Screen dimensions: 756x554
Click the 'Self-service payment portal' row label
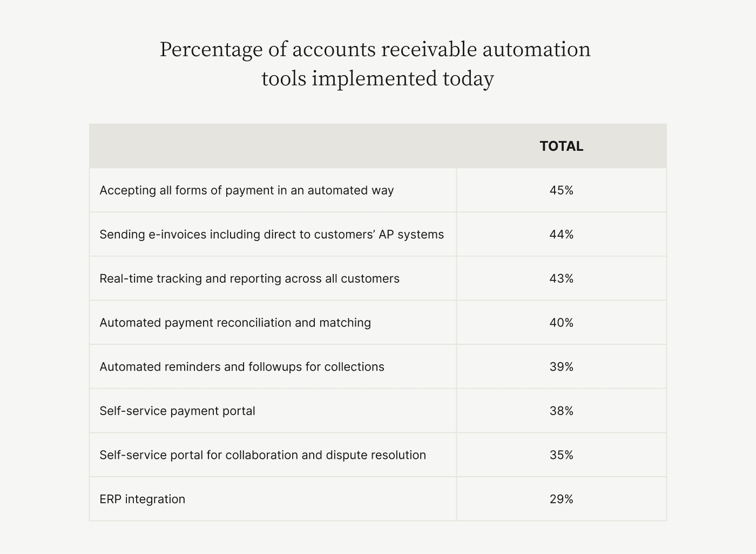(177, 411)
